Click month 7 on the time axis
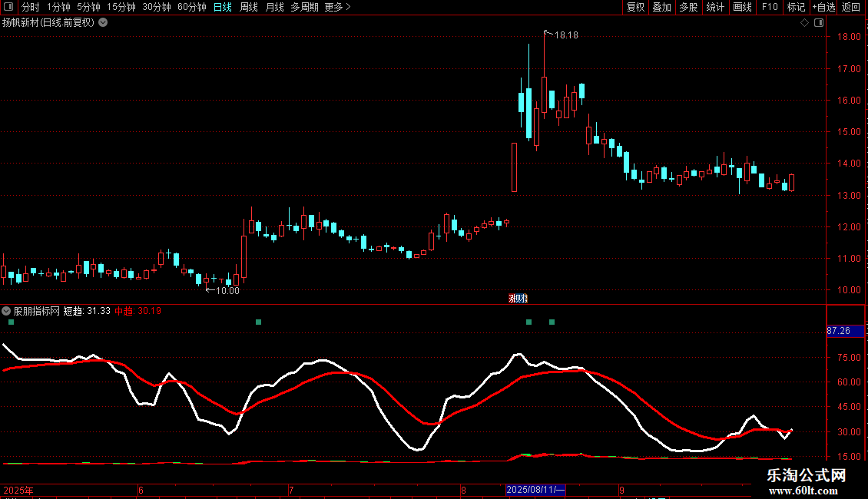Screen dimensions: 868x499 click(x=291, y=490)
